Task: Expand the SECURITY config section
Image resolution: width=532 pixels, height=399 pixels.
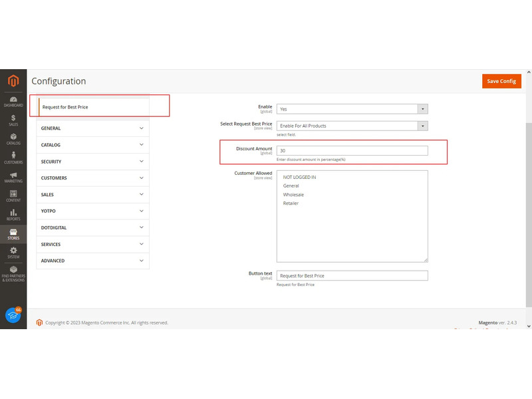Action: 92,162
